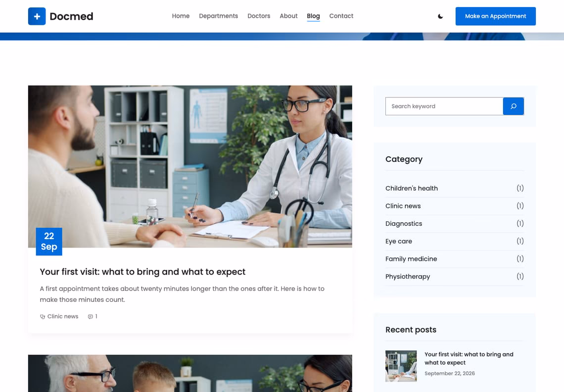Open the Physiotherapy category
564x392 pixels.
pyautogui.click(x=408, y=277)
